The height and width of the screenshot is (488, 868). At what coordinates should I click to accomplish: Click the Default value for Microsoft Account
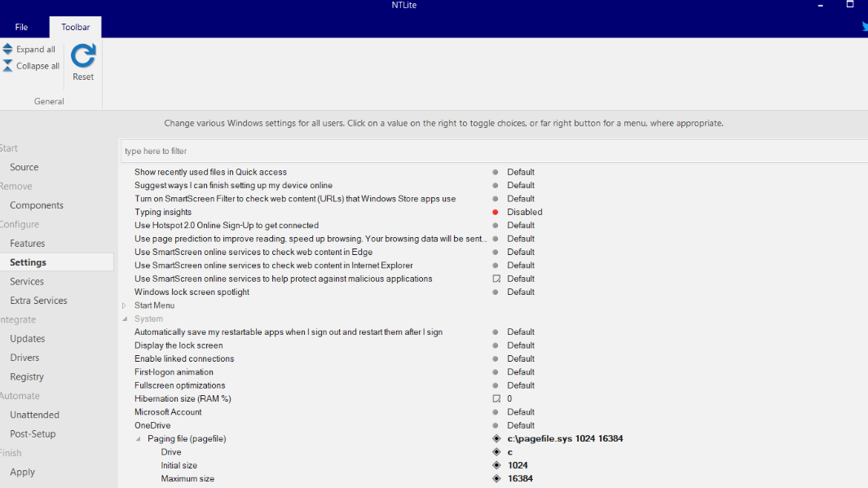click(521, 412)
